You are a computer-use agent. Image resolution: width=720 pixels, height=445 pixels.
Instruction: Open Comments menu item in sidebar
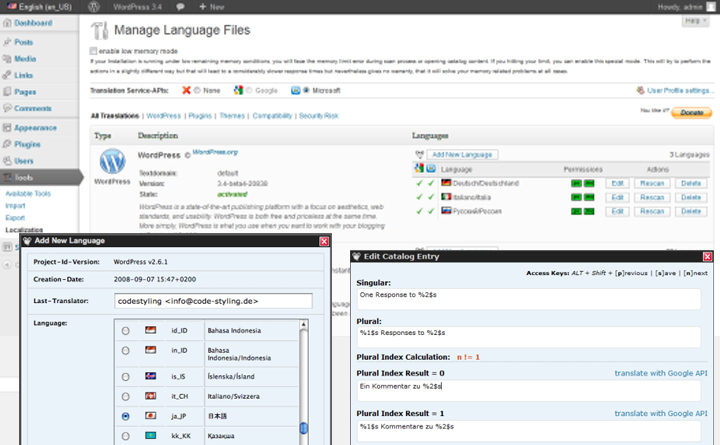(x=33, y=108)
